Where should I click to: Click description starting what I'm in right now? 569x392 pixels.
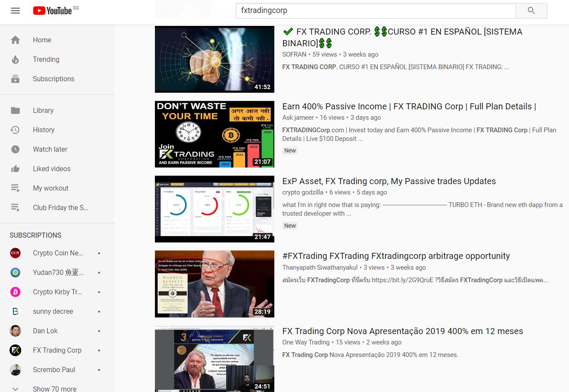tap(422, 209)
